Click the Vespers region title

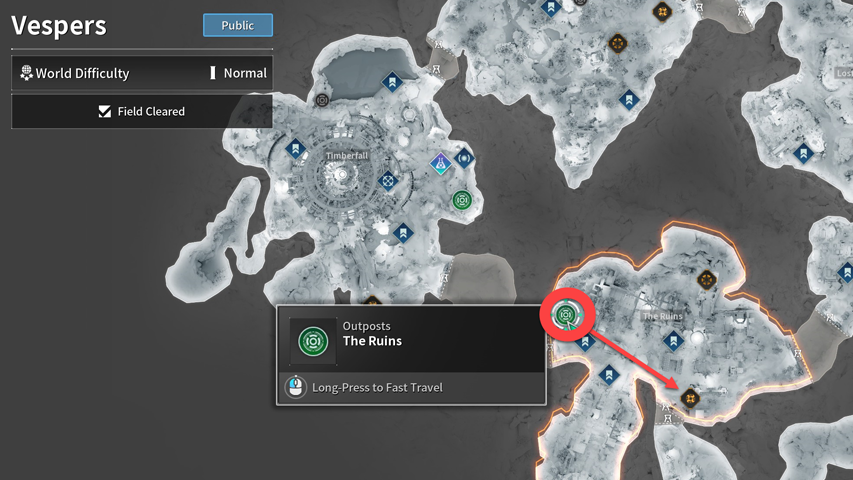[x=59, y=26]
